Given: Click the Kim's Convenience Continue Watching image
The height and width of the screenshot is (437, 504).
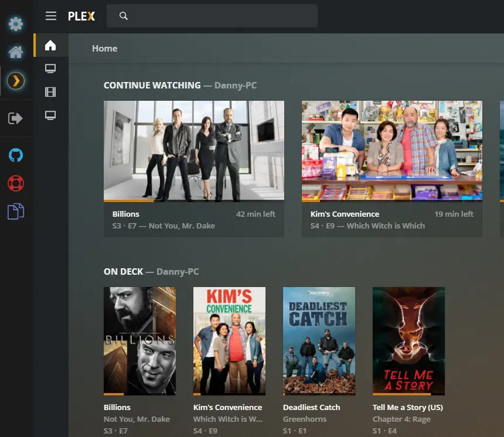Looking at the screenshot, I should (392, 151).
